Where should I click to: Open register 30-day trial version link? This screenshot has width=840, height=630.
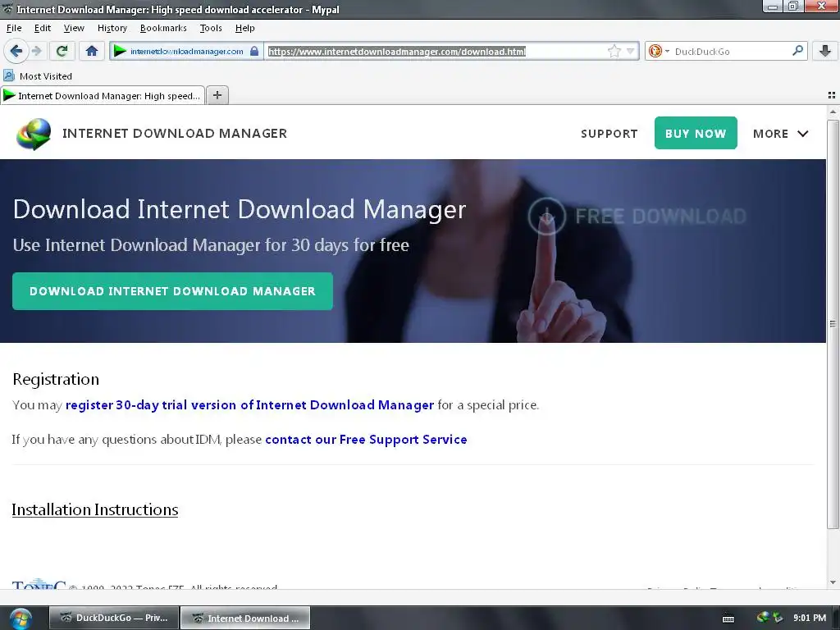pyautogui.click(x=249, y=405)
